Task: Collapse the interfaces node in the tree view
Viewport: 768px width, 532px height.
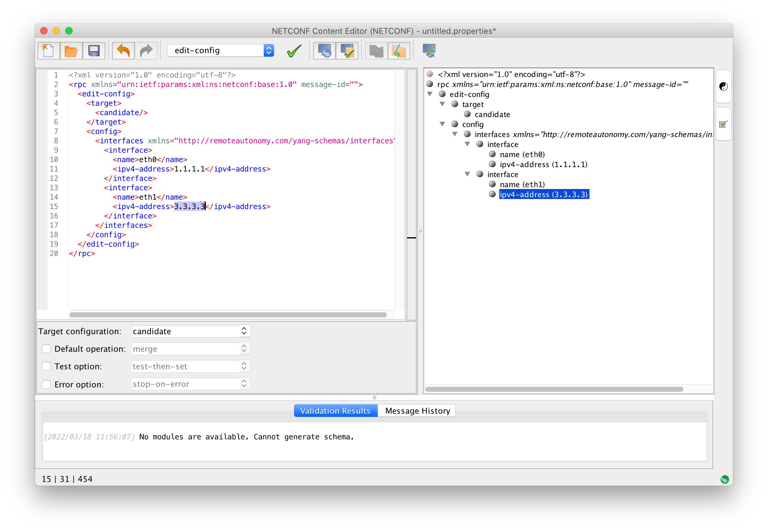Action: [455, 134]
